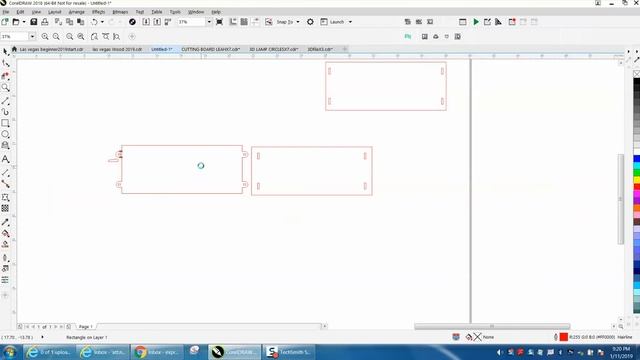Click the Undo arrow icon
The image size is (640, 360).
(94, 22)
